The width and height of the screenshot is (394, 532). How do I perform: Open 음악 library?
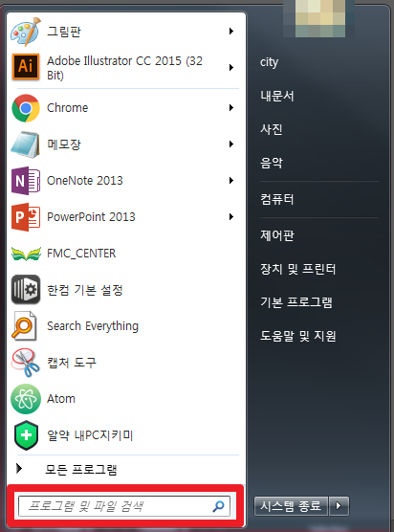(272, 163)
